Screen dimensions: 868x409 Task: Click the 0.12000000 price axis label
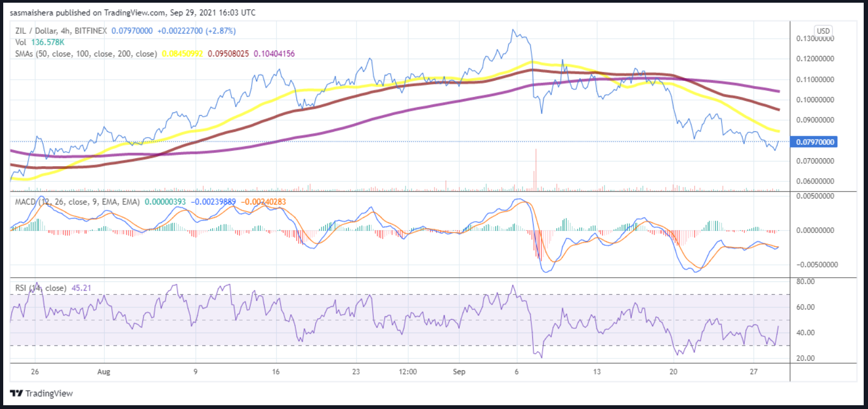point(815,59)
